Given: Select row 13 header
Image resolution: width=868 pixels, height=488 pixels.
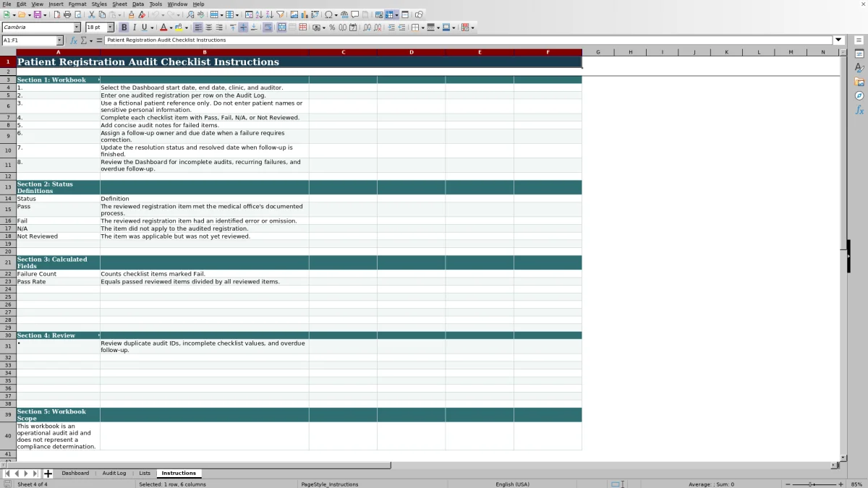Looking at the screenshot, I should coord(8,187).
